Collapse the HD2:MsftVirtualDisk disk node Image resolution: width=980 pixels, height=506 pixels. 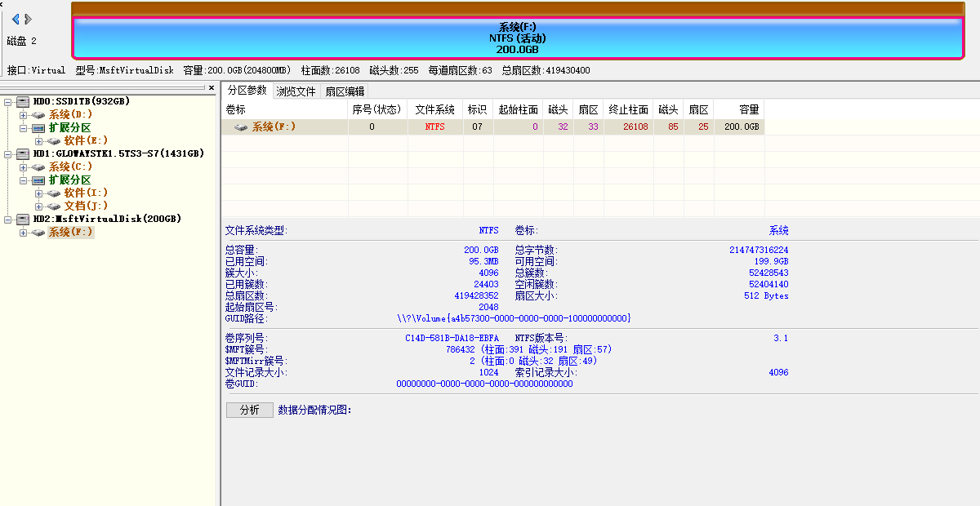pos(8,220)
